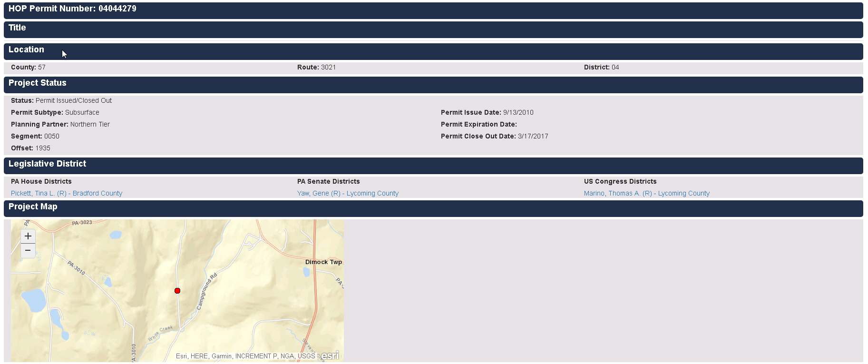Click the esri logo on the map
Image resolution: width=868 pixels, height=364 pixels.
330,356
